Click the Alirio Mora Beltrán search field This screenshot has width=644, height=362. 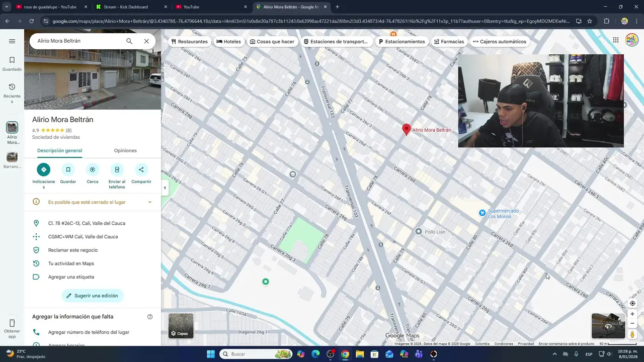[78, 41]
